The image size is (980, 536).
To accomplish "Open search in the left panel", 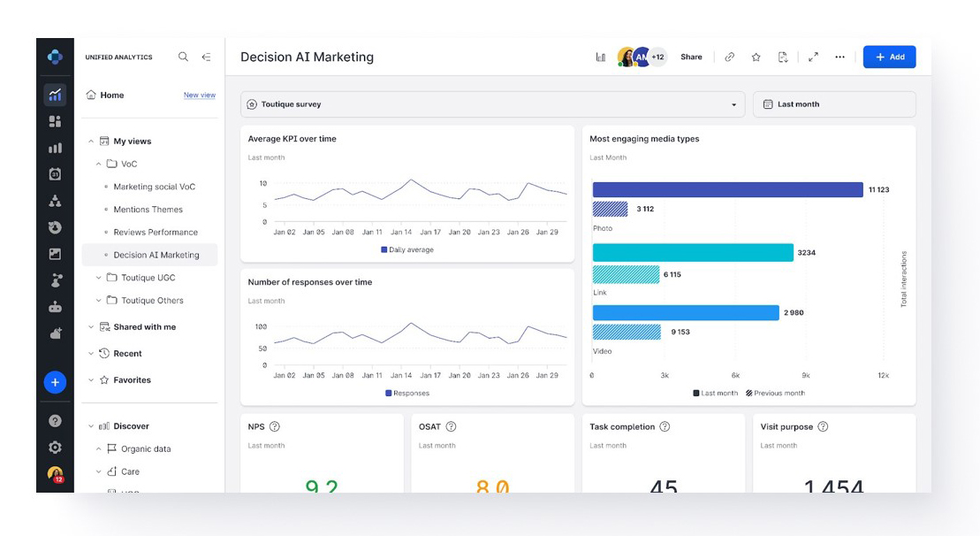I will tap(183, 57).
